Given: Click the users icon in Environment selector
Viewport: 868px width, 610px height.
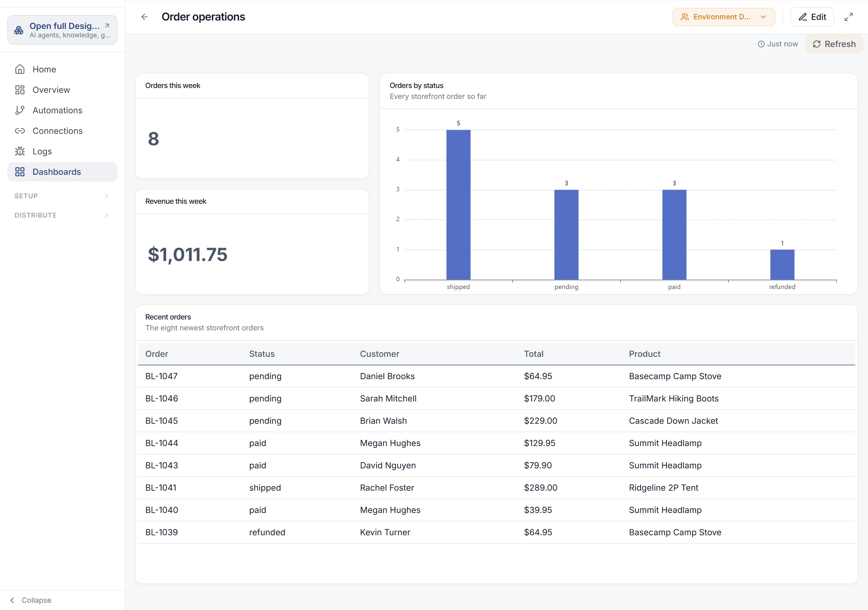Looking at the screenshot, I should click(685, 17).
